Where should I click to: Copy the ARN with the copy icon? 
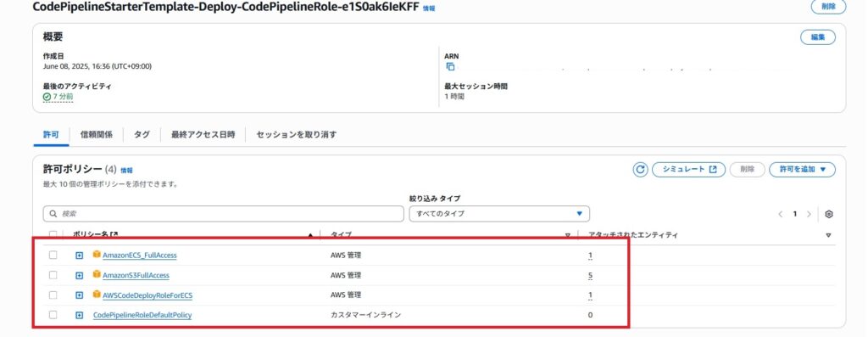coord(450,66)
